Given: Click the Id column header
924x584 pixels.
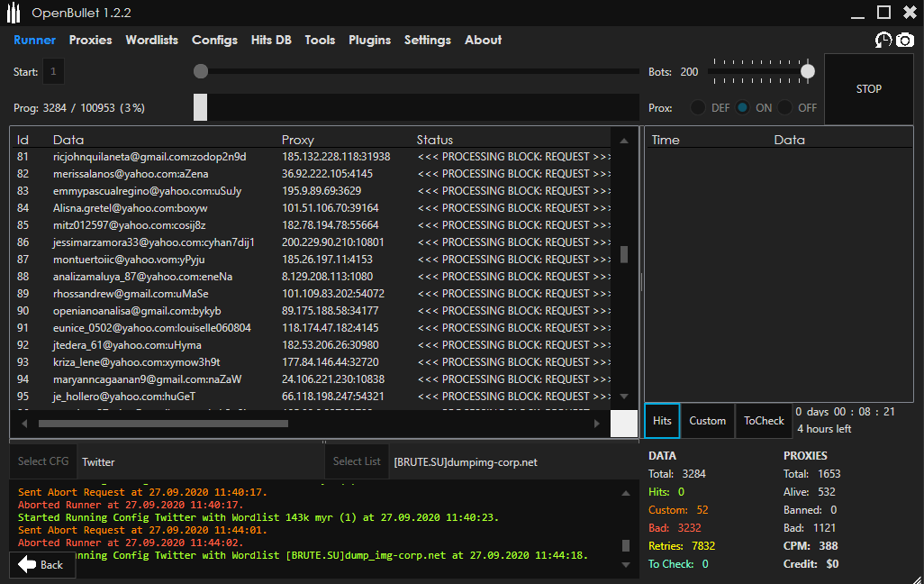Looking at the screenshot, I should [23, 140].
